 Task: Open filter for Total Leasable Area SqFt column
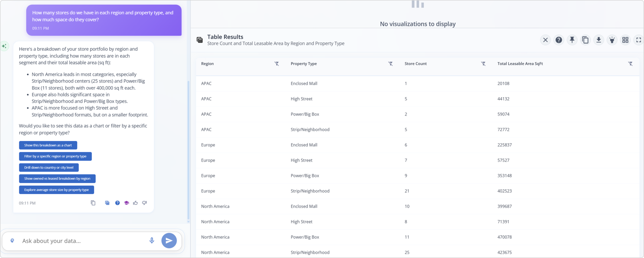(x=630, y=64)
